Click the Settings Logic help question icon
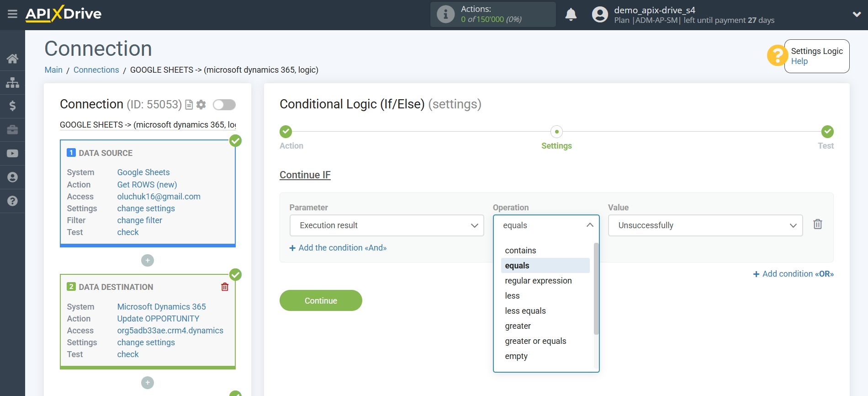This screenshot has height=396, width=868. pos(777,56)
